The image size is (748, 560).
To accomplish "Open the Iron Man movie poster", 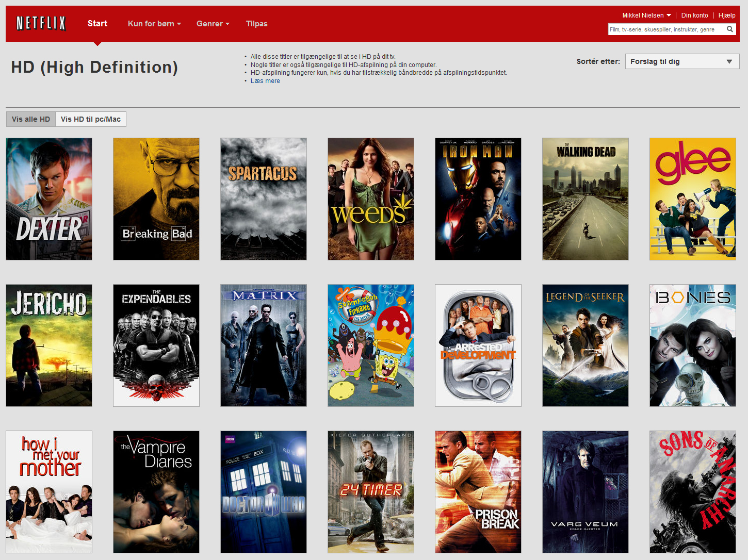I will tap(478, 199).
